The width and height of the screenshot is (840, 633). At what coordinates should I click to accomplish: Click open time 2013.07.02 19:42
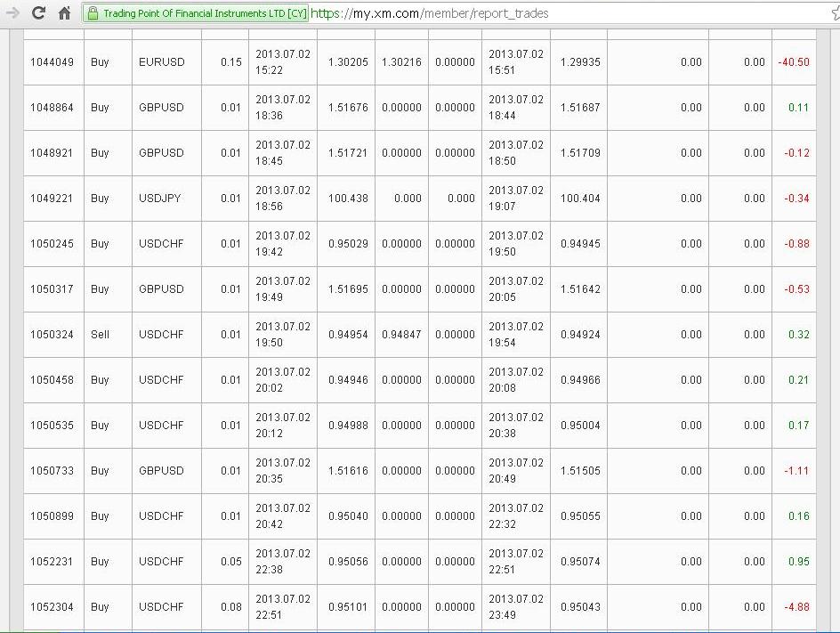coord(283,243)
